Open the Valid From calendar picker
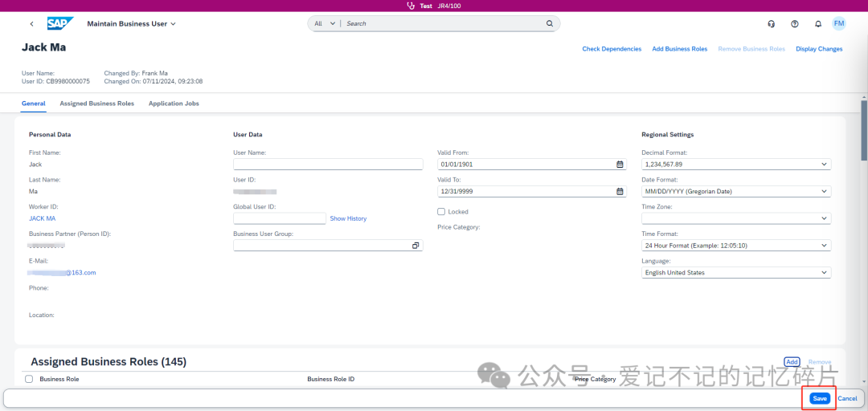The height and width of the screenshot is (411, 868). pos(620,165)
